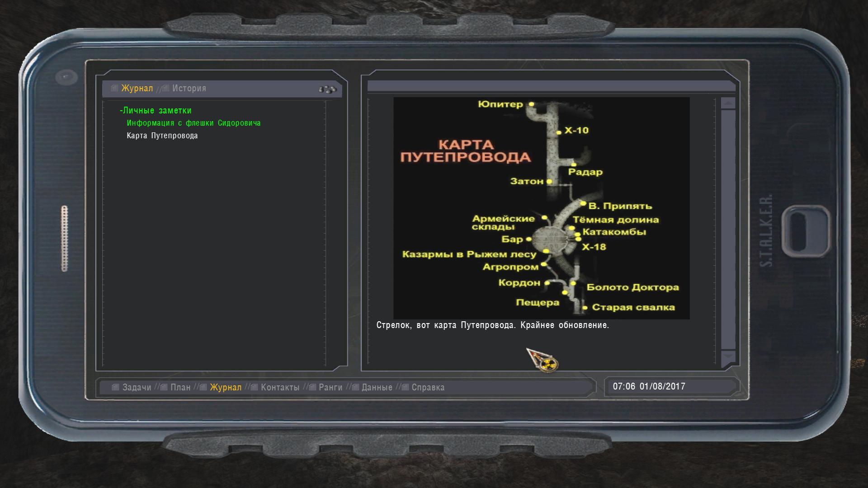Click the Казармы в Рыжем лесу label
868x488 pixels.
(x=469, y=254)
